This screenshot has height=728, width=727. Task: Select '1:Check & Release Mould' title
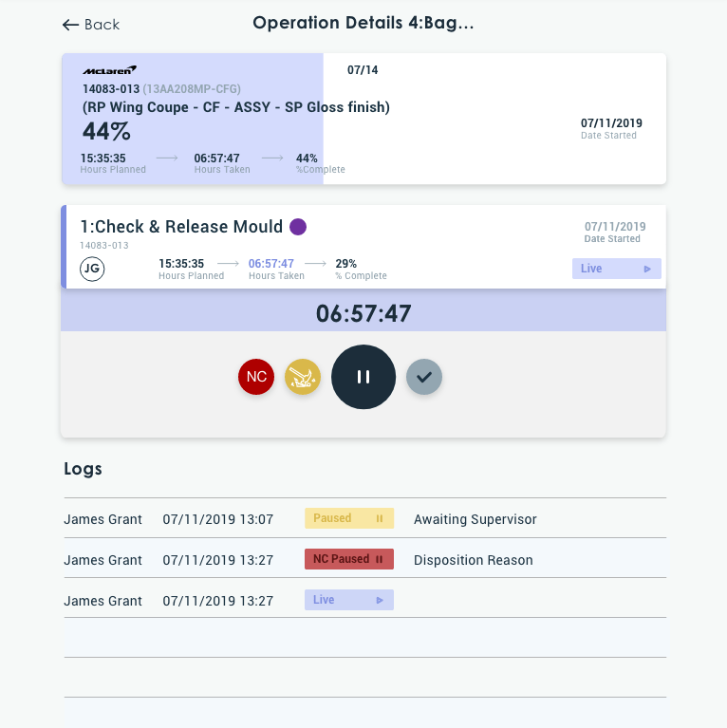click(x=181, y=227)
